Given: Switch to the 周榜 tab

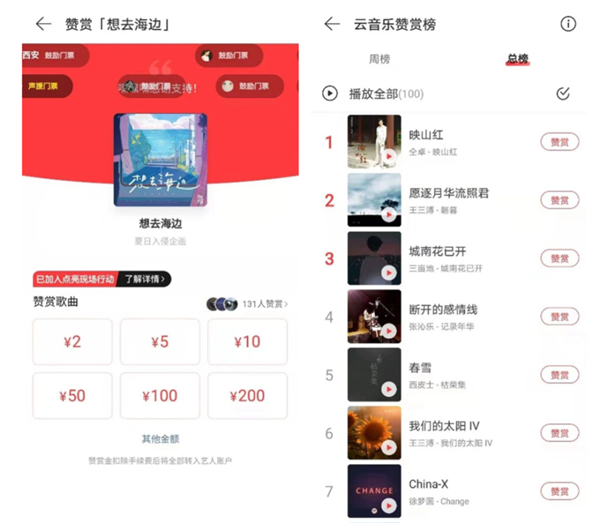Looking at the screenshot, I should click(379, 59).
